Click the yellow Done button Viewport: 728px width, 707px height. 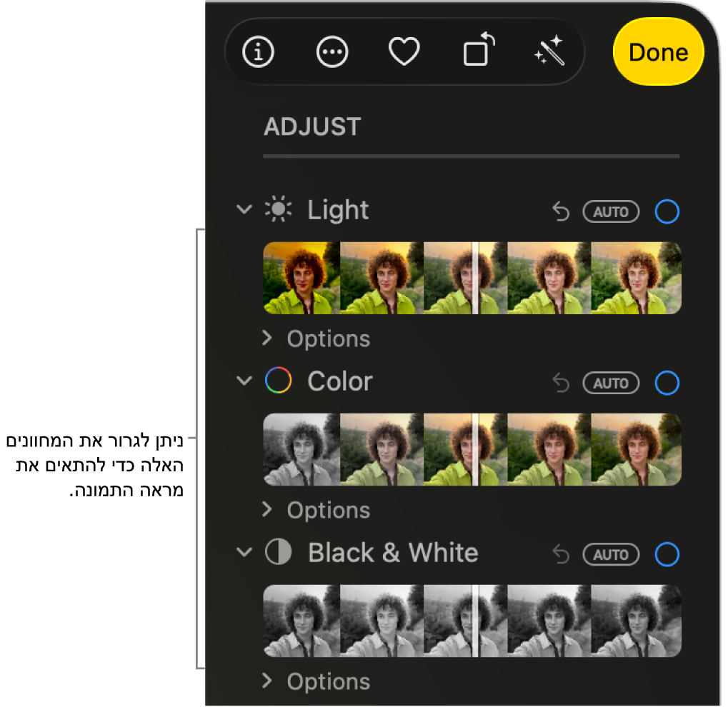click(x=659, y=51)
